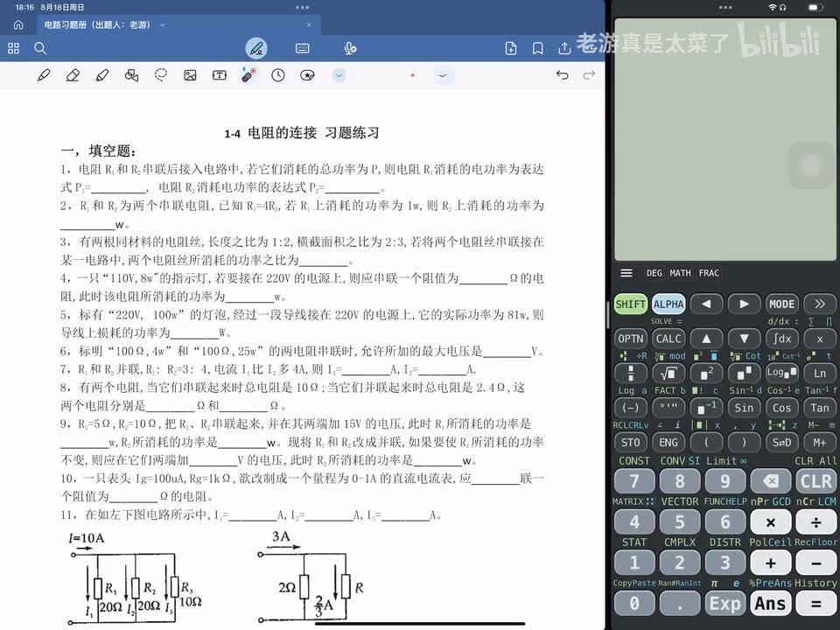
Task: Close the 电路习题册 tab
Action: click(309, 24)
